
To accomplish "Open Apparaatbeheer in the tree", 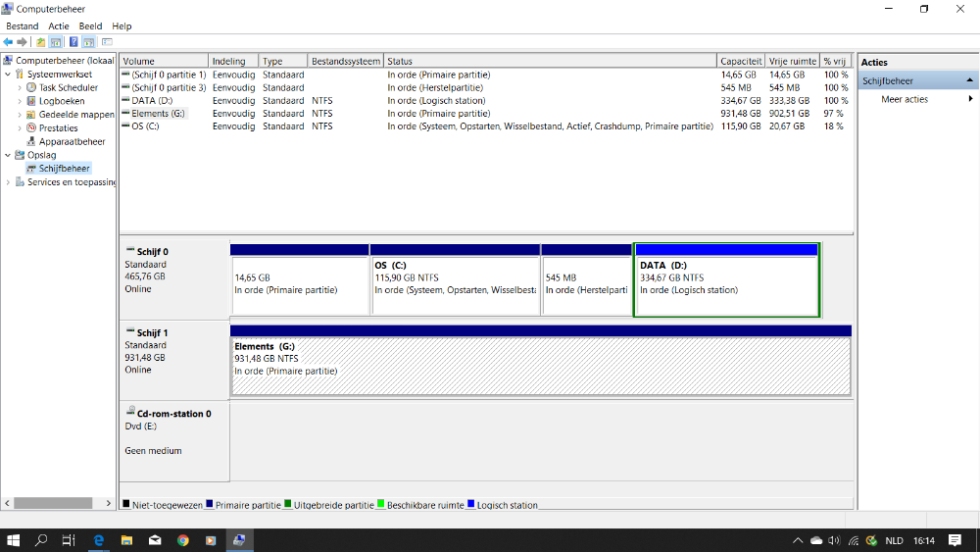I will (72, 141).
